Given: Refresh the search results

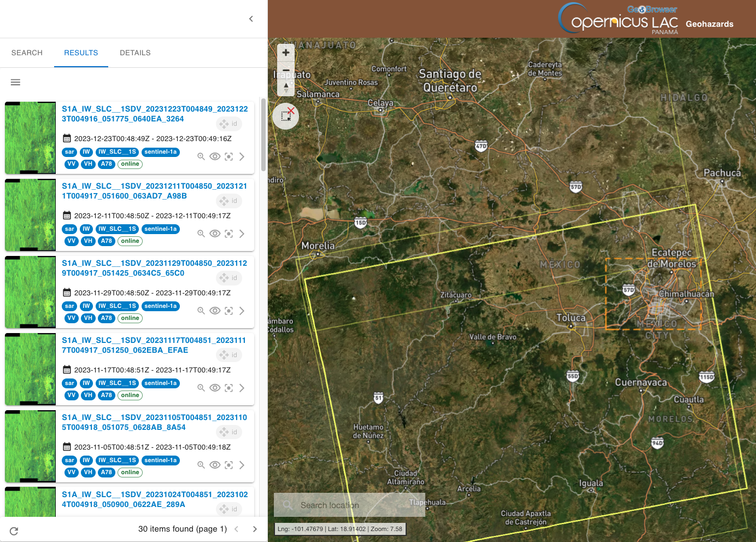Looking at the screenshot, I should 14,531.
